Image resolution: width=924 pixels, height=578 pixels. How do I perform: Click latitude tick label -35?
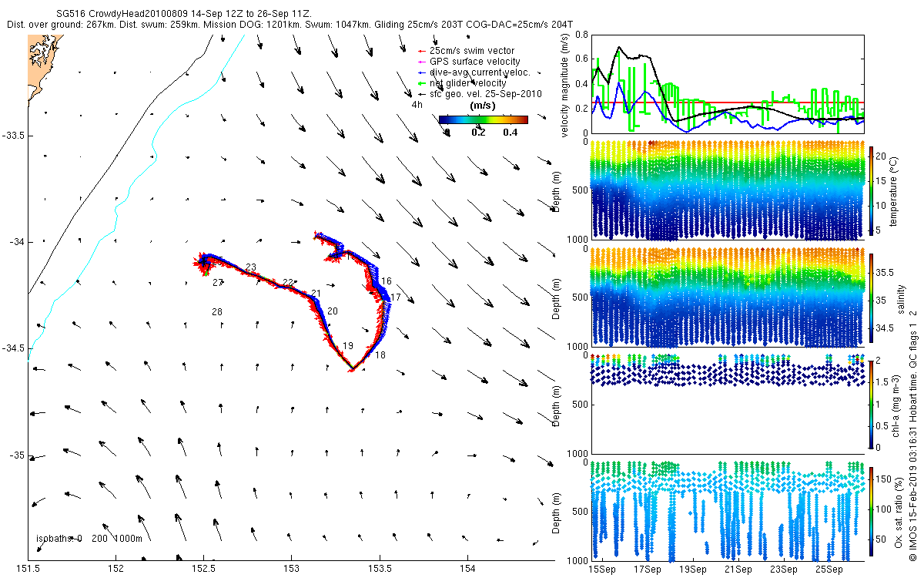coord(17,455)
